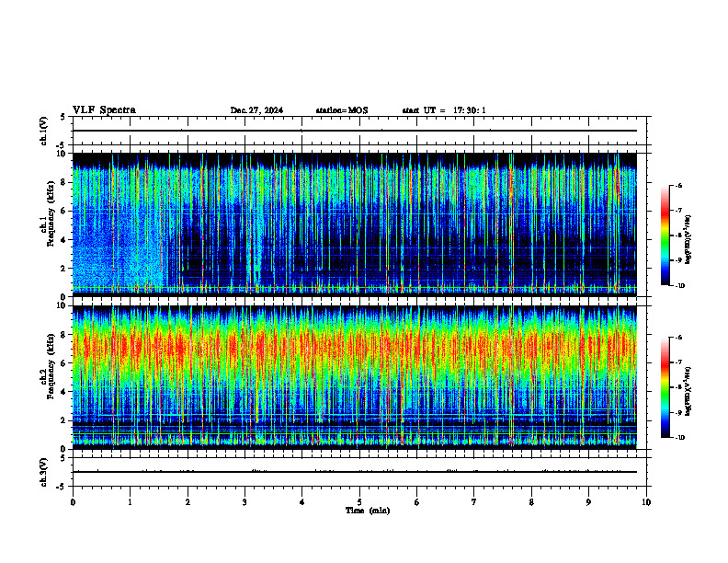
Task: Click tick label "0" on the Time axis
Action: click(x=73, y=502)
